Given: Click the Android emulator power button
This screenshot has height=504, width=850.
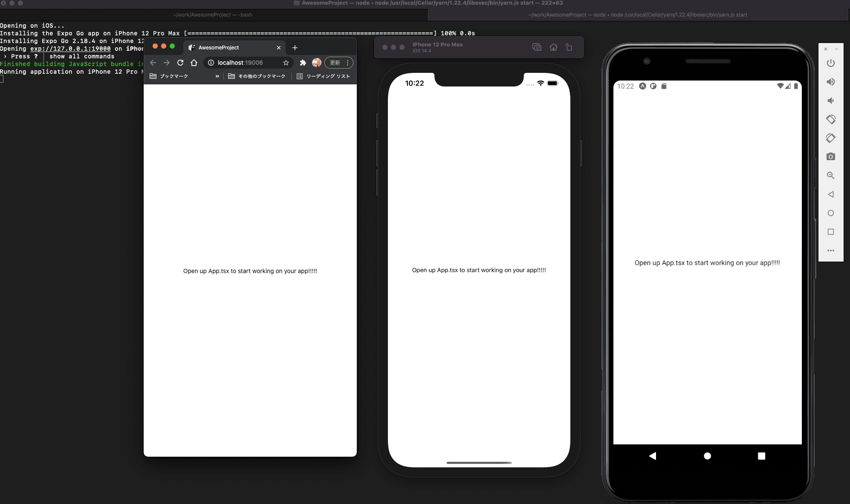Looking at the screenshot, I should pyautogui.click(x=830, y=63).
